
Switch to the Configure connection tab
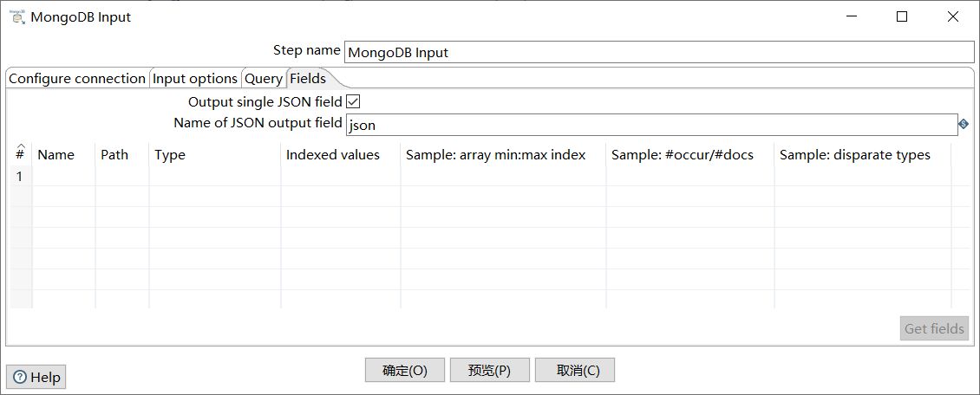[77, 79]
